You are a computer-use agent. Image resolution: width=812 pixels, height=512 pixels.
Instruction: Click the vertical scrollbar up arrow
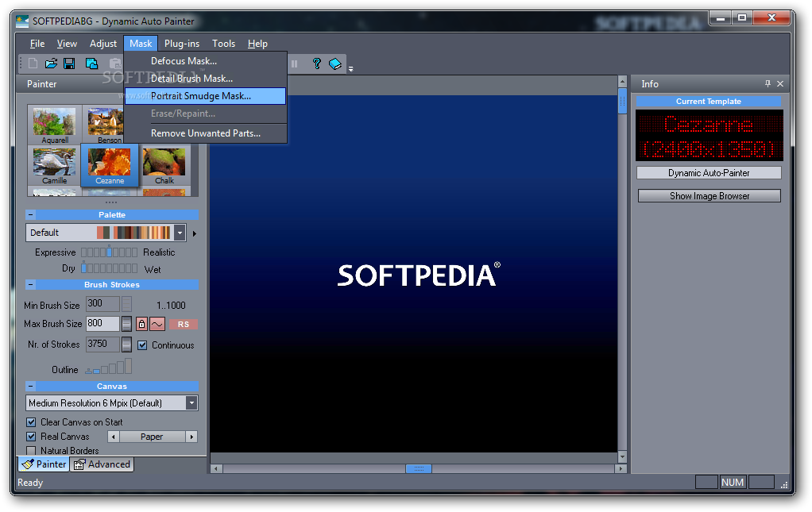coord(622,82)
